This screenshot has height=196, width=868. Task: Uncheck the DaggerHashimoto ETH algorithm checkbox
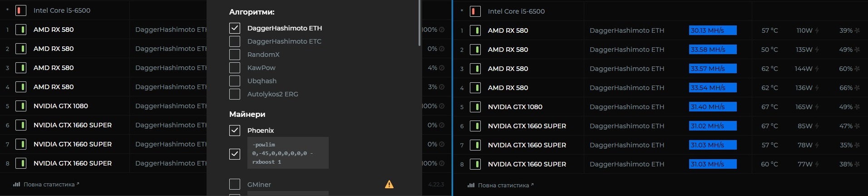235,28
